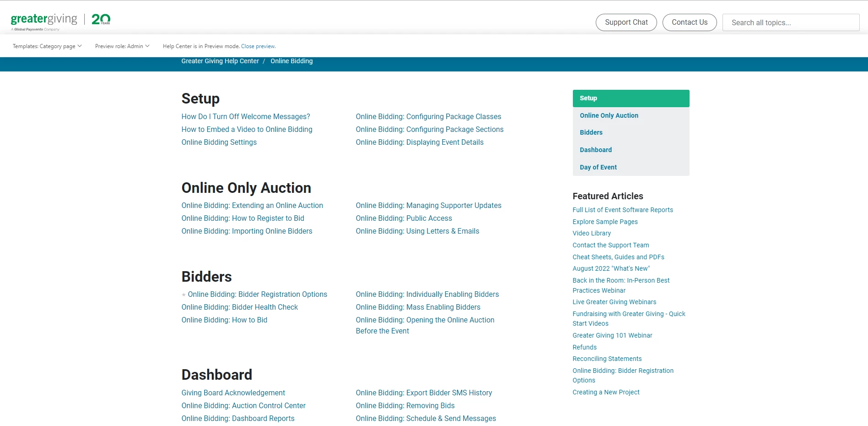Open Online Bidding: Public Access article
This screenshot has height=426, width=868.
click(404, 218)
